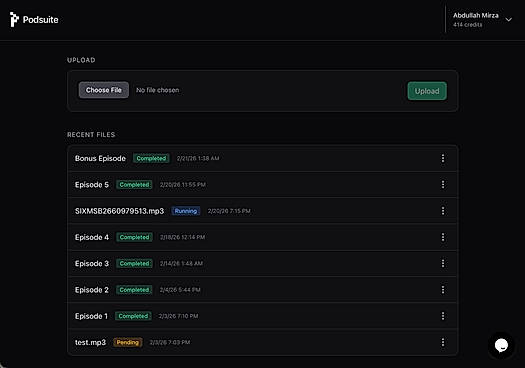
Task: Click the Completed badge on Episode 5
Action: tap(134, 185)
